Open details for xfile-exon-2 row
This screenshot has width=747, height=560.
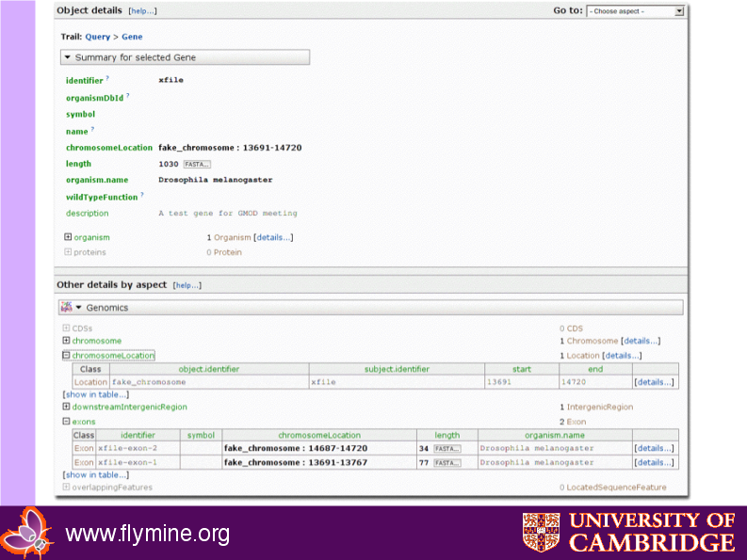coord(654,449)
